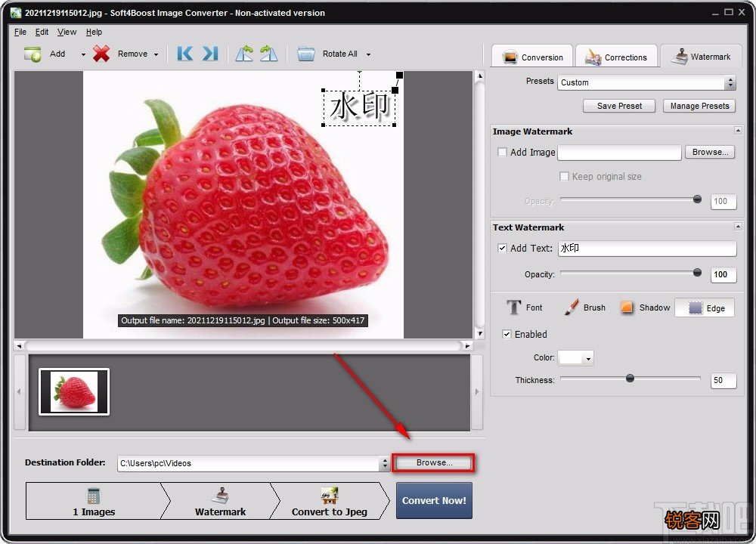Toggle the Keep original size checkbox

click(564, 176)
